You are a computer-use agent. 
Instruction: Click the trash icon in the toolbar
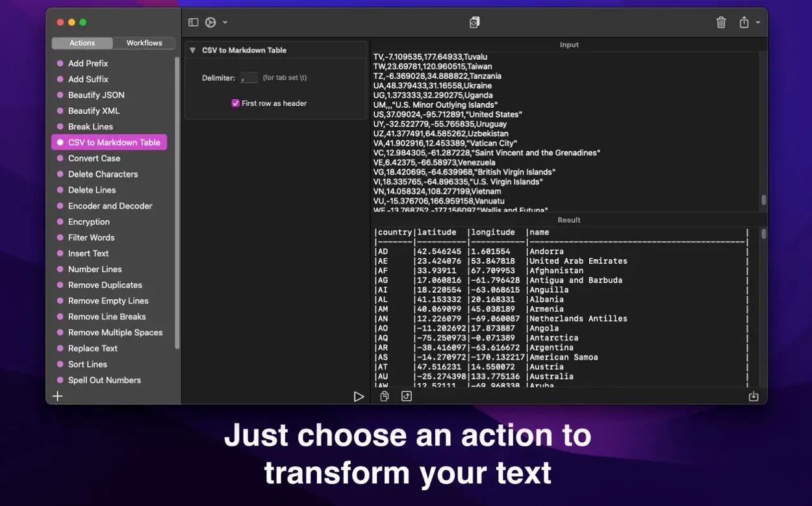click(721, 22)
